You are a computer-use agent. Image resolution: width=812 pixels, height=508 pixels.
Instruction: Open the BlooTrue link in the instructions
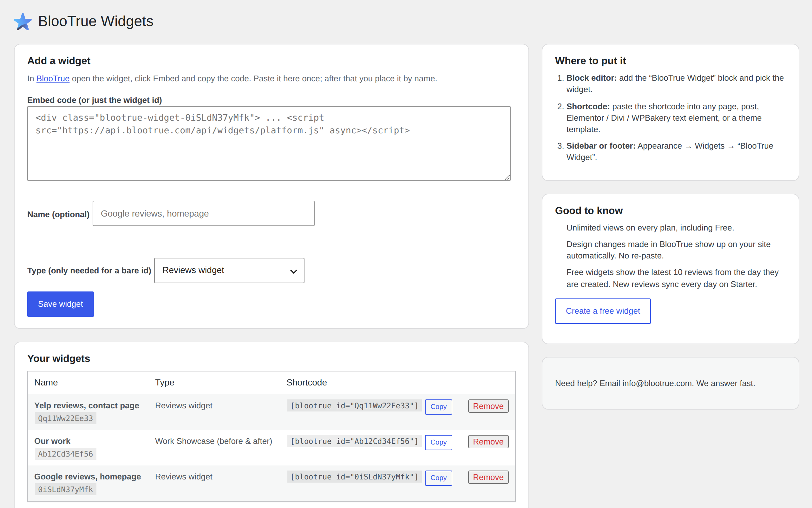[53, 79]
